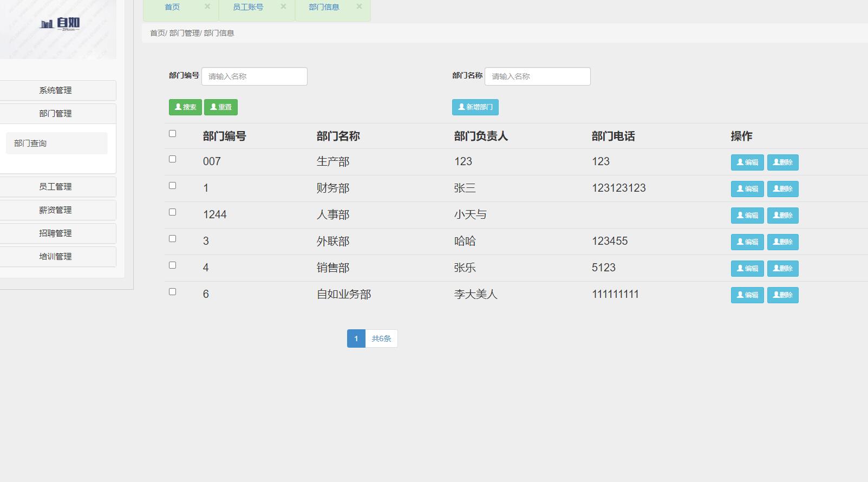Delete the 生产部 department

coord(783,162)
